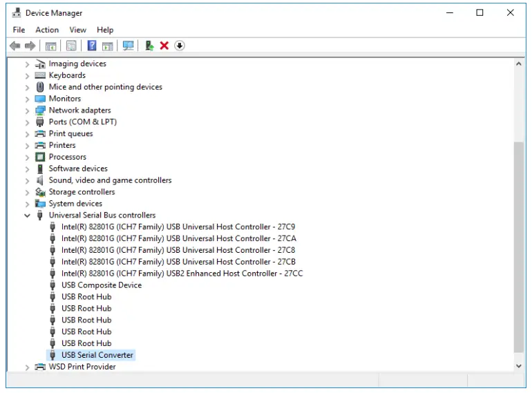Expand Sound, video and game controllers
The image size is (532, 393).
(27, 181)
